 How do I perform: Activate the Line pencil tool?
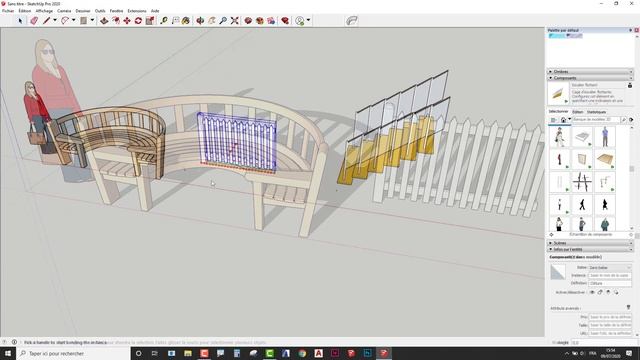(47, 21)
